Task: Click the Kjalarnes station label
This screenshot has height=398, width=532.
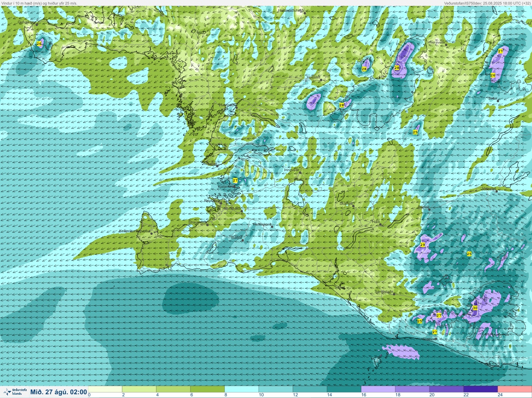Action: (x=227, y=187)
